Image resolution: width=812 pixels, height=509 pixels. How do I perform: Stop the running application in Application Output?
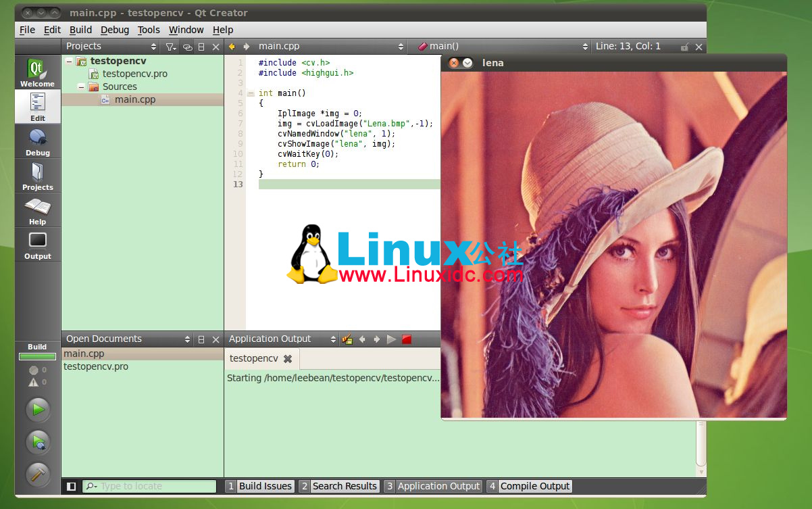[x=406, y=339]
